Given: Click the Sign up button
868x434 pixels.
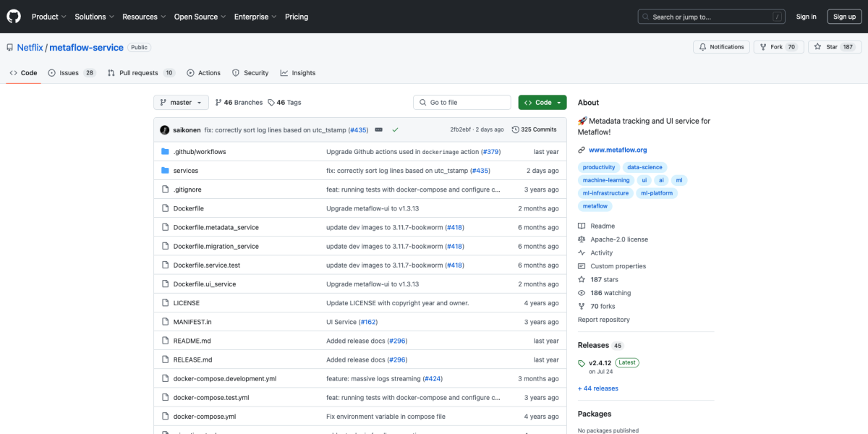Looking at the screenshot, I should click(844, 16).
